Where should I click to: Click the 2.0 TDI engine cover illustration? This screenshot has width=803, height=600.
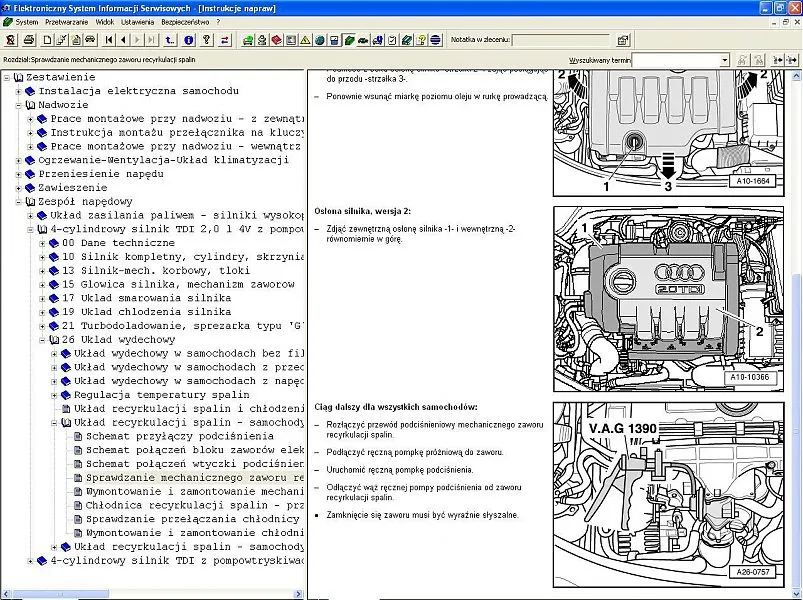(x=664, y=300)
